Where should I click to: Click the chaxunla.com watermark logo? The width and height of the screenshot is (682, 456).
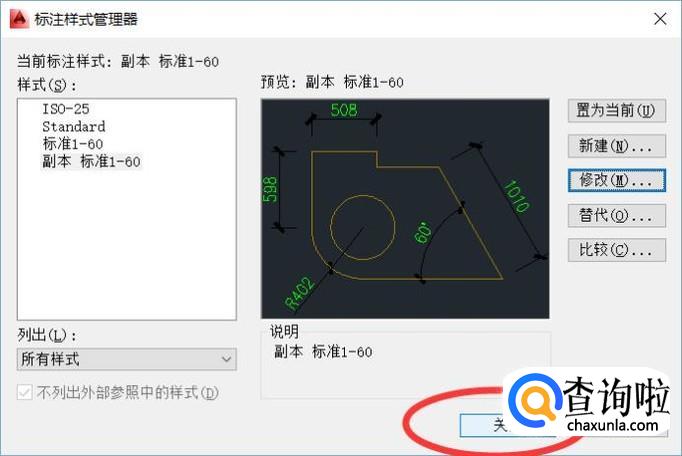(587, 406)
